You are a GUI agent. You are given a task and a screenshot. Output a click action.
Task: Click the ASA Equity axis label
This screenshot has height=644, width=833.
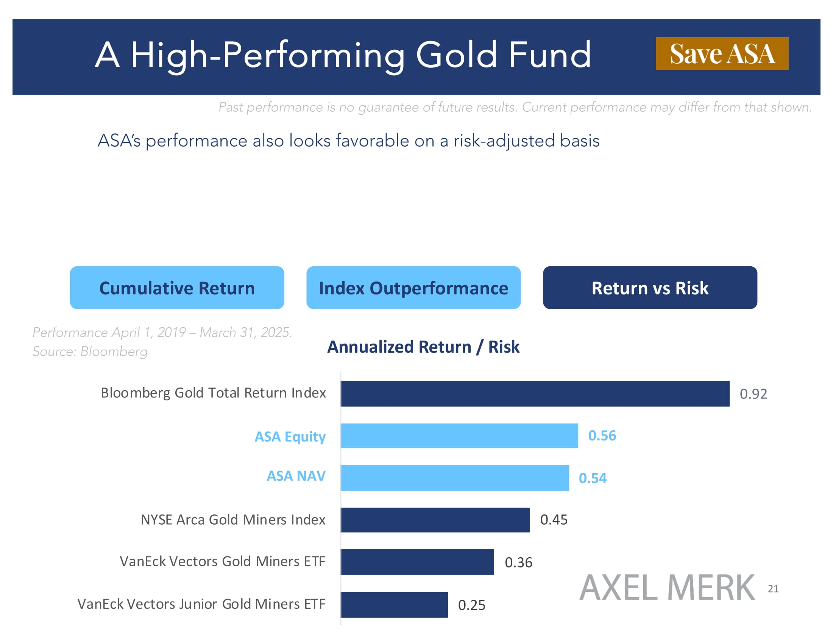pyautogui.click(x=290, y=436)
